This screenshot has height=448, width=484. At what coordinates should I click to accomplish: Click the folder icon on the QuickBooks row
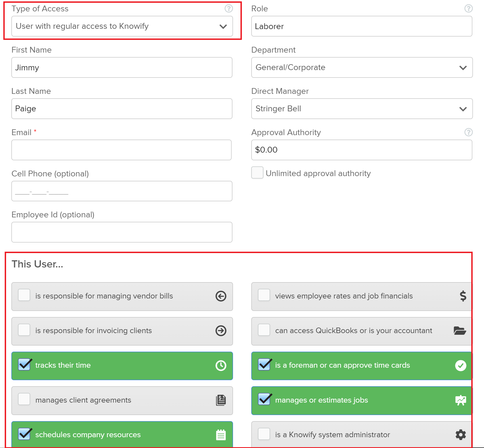click(460, 331)
